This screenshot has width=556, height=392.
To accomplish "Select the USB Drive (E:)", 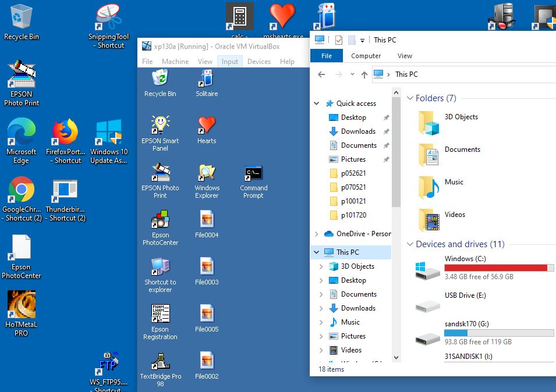I will click(x=451, y=303).
